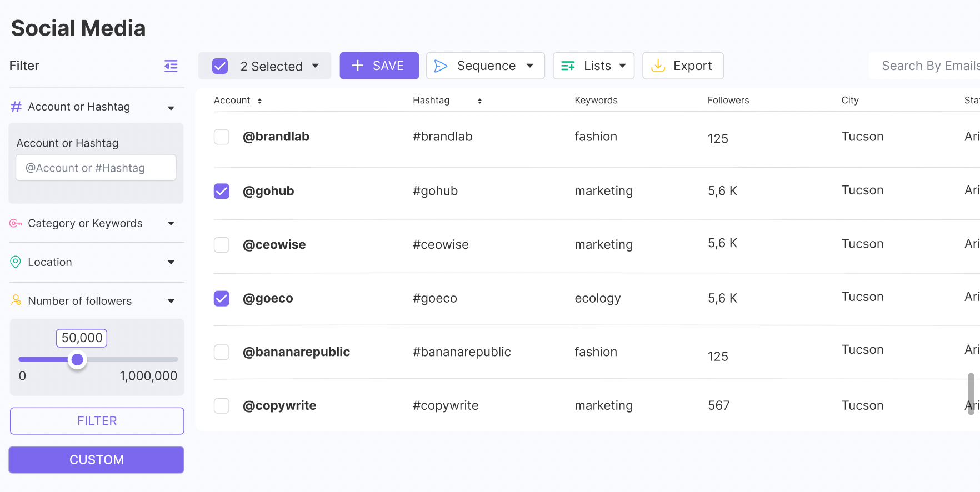The width and height of the screenshot is (980, 492).
Task: Expand the Location filter section
Action: (171, 262)
